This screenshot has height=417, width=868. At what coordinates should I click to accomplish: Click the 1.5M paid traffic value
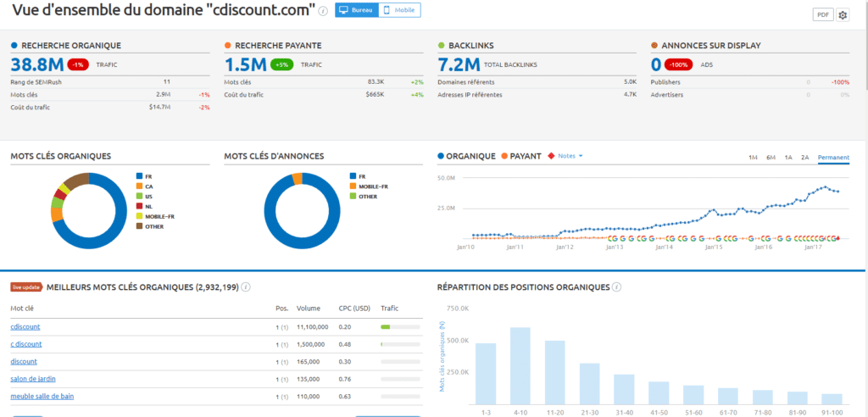246,64
